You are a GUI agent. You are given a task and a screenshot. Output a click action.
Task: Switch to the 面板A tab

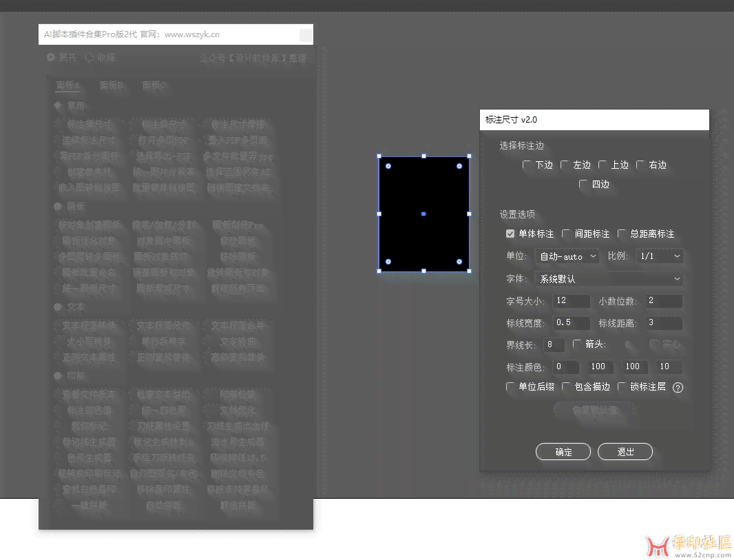point(68,85)
